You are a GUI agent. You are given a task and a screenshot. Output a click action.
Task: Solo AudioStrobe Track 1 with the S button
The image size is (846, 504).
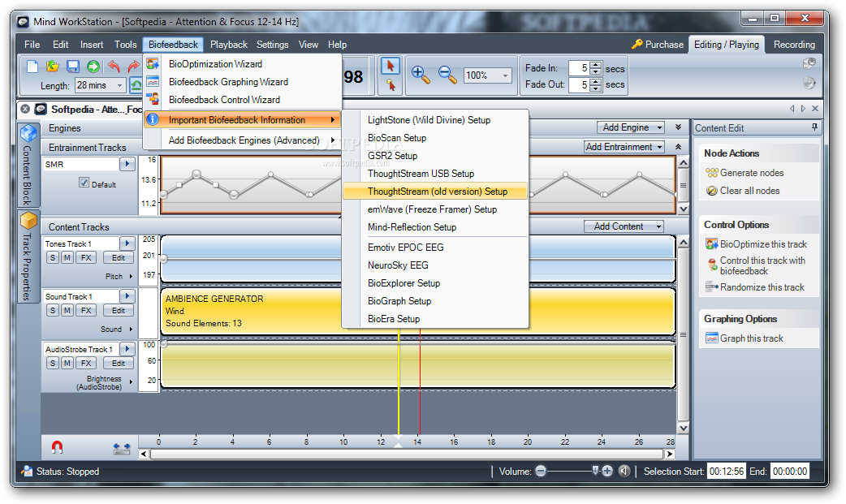52,363
